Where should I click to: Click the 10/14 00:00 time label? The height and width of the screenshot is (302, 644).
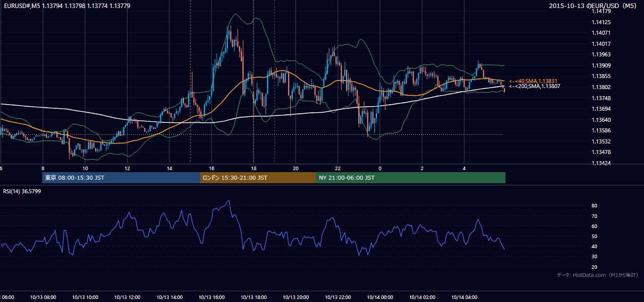coord(380,297)
